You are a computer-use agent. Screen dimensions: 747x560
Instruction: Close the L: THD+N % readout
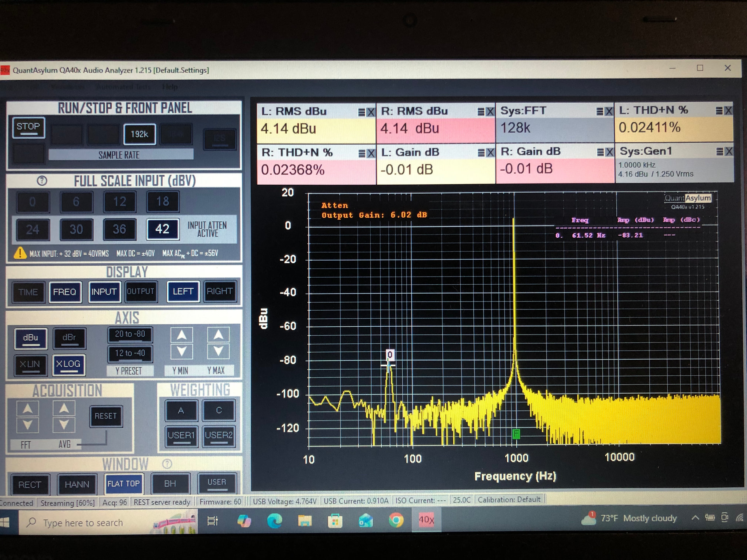point(728,110)
